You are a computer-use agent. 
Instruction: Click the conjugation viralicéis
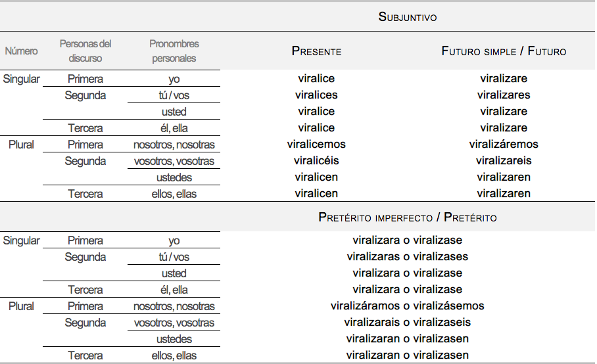(316, 161)
